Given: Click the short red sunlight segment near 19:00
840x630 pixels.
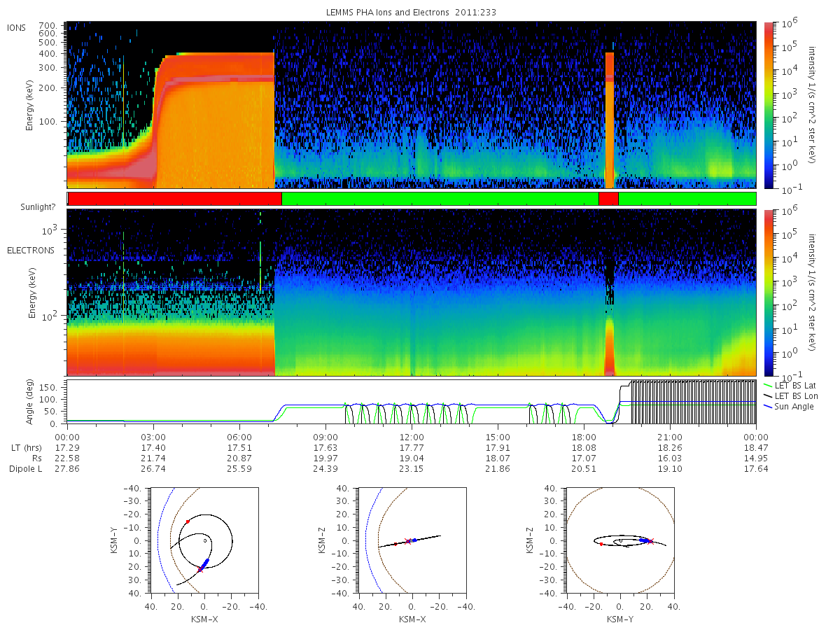Looking at the screenshot, I should (x=608, y=199).
